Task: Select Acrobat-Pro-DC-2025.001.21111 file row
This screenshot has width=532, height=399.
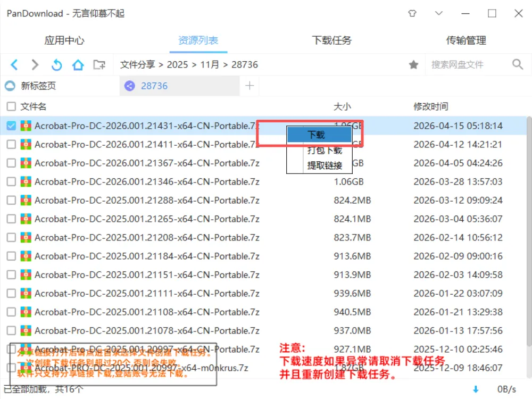Action: (x=263, y=294)
